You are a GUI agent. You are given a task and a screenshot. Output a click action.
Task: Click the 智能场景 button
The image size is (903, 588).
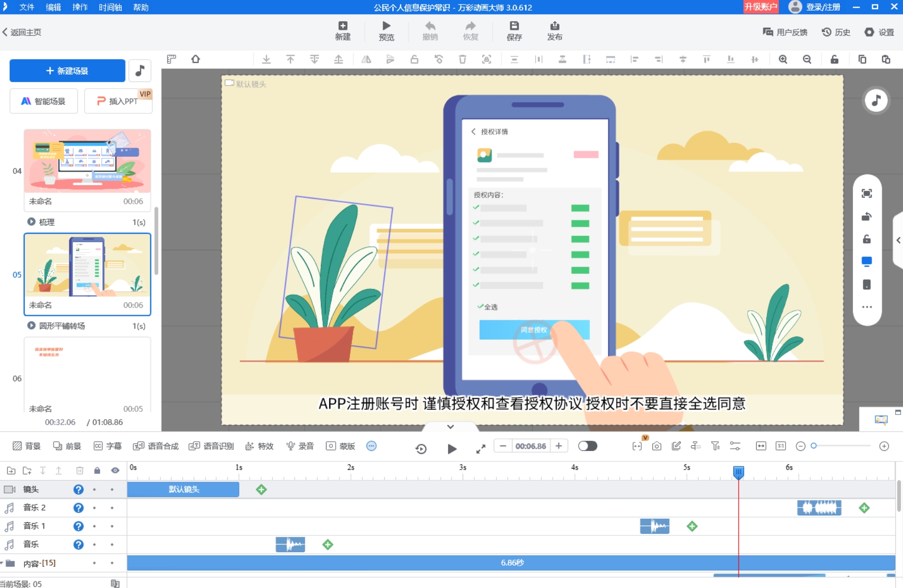pyautogui.click(x=44, y=101)
